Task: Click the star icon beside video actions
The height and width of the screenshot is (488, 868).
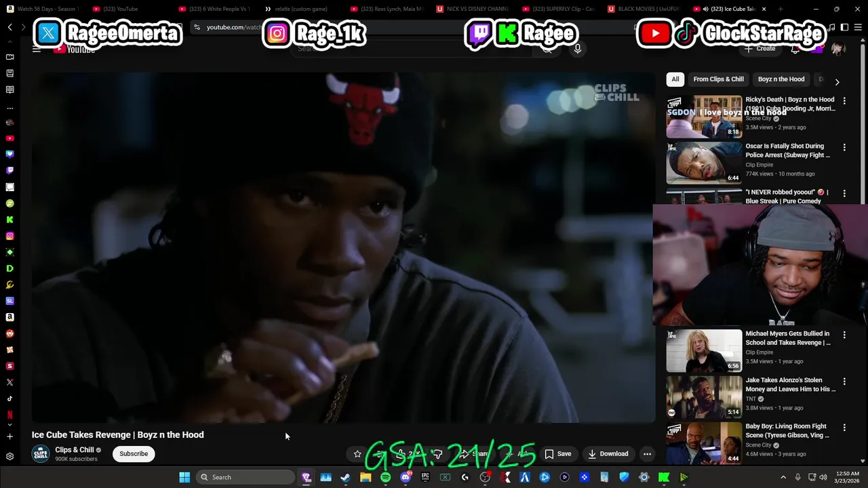Action: (357, 454)
